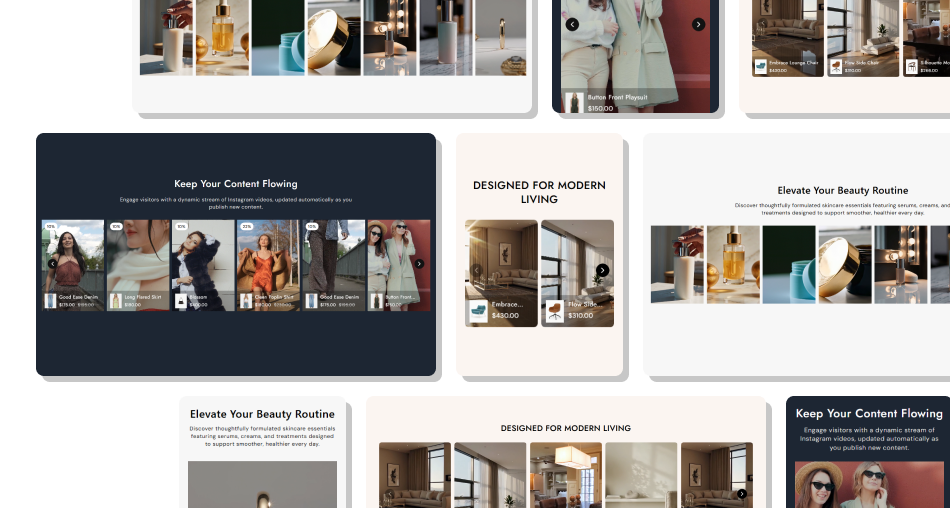Click previous arrow on Embrace chair image
This screenshot has height=508, width=950.
(x=477, y=270)
